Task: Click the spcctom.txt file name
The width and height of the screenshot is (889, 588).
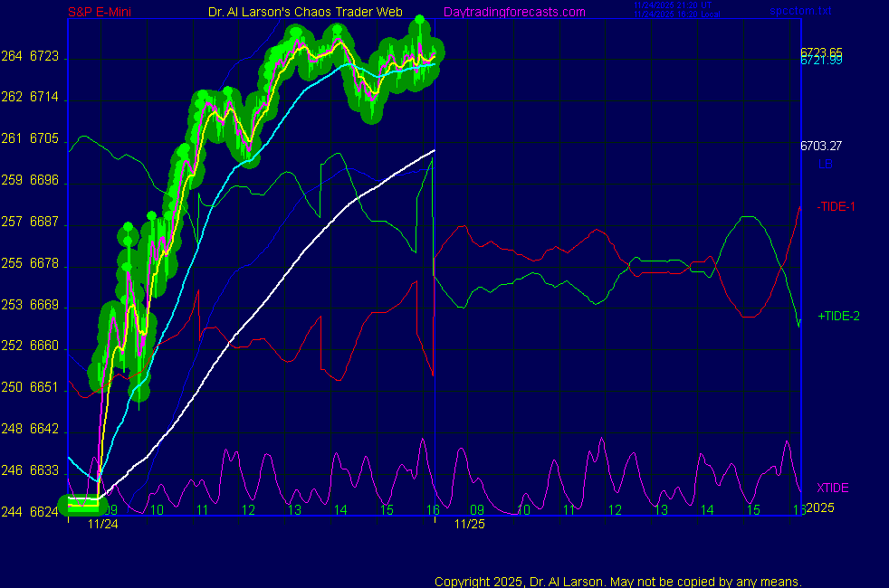Action: pos(799,12)
